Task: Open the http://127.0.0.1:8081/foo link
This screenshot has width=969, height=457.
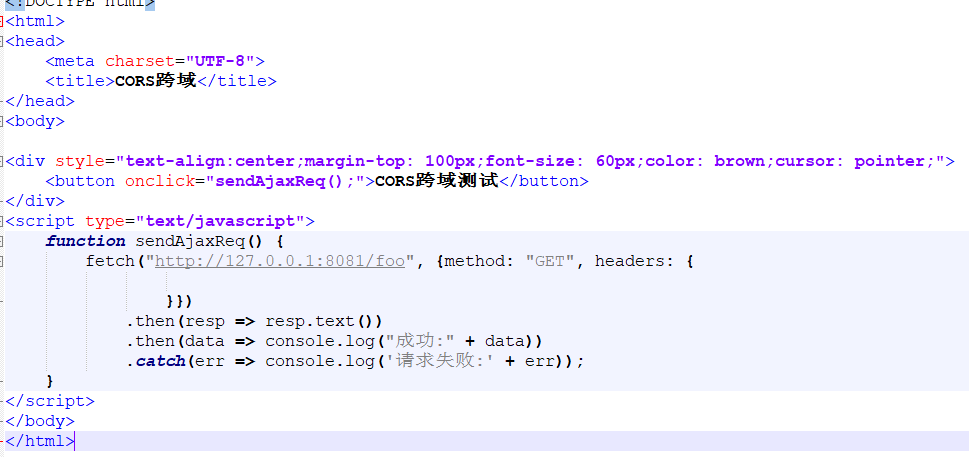Action: point(279,261)
